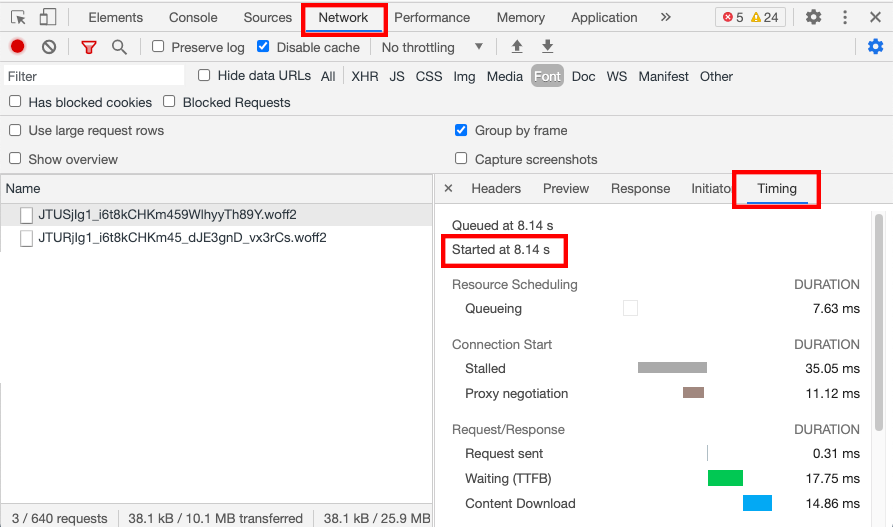Open the DevTools three-dot menu
This screenshot has width=893, height=527.
[845, 17]
